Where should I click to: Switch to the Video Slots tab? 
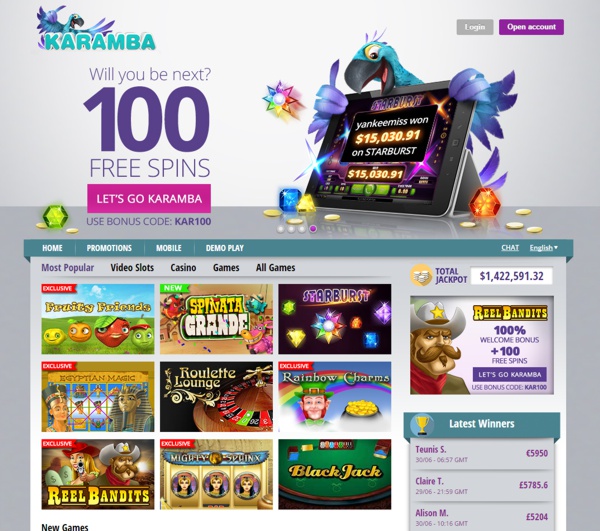pyautogui.click(x=132, y=267)
